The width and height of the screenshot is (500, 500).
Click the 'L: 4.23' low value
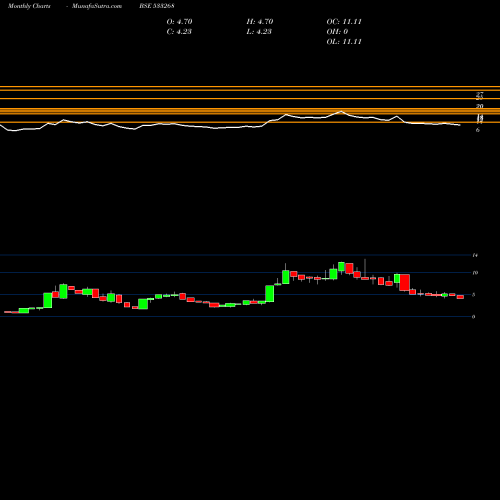click(x=259, y=32)
